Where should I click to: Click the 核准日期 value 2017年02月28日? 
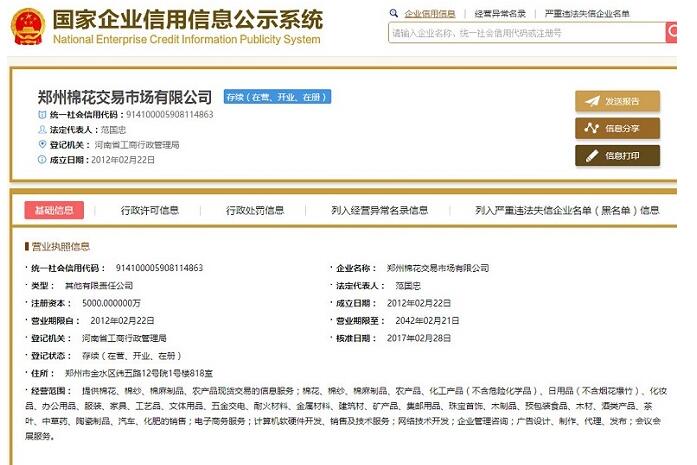tap(419, 338)
